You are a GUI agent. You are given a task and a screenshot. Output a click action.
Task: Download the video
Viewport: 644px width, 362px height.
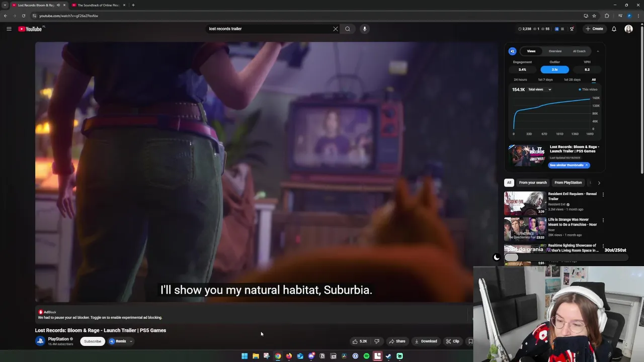point(426,341)
